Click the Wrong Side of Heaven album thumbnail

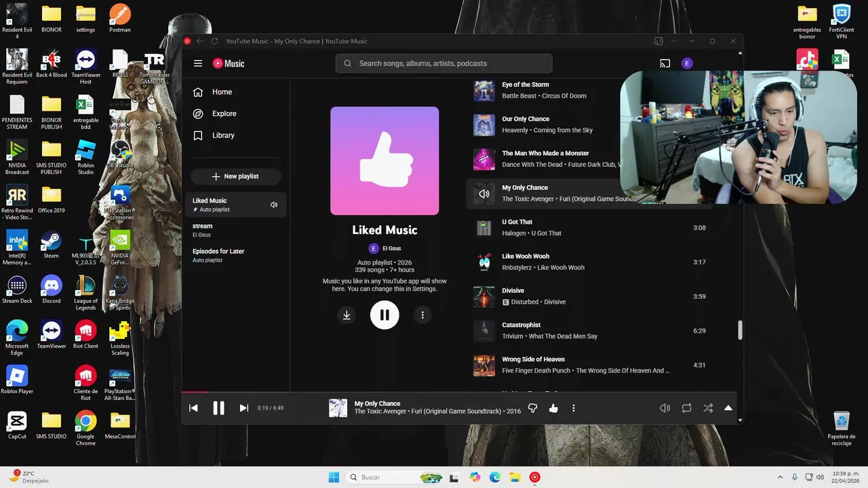tap(484, 365)
